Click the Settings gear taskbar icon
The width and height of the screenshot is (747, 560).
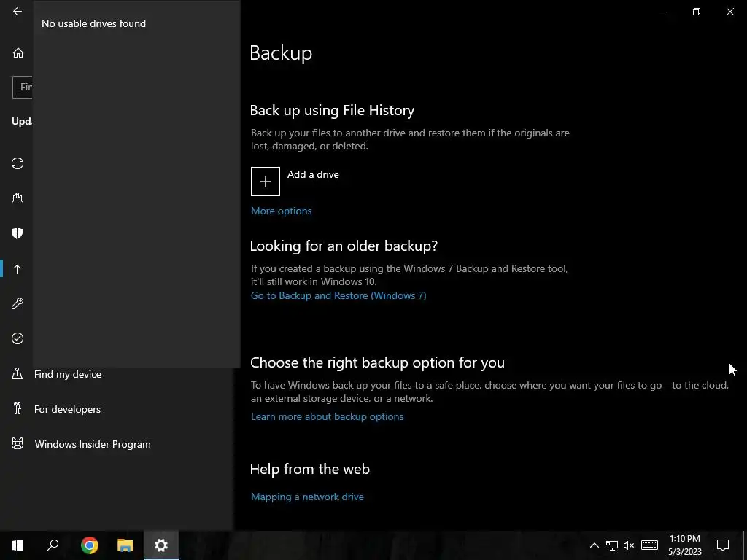pos(161,545)
